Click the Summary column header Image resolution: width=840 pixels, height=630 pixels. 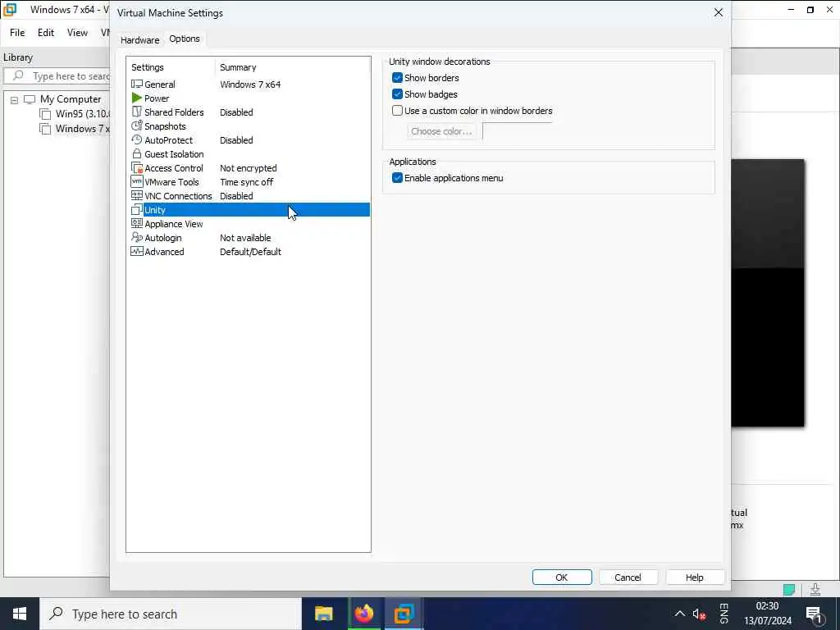pos(238,67)
